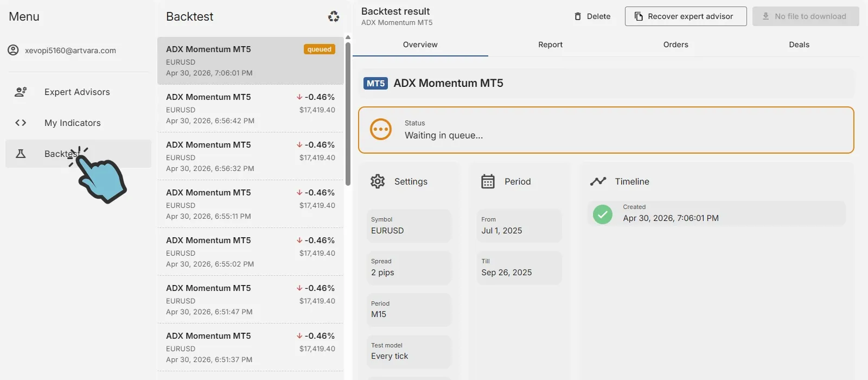The image size is (868, 380).
Task: Open the Overview tab
Action: tap(420, 45)
